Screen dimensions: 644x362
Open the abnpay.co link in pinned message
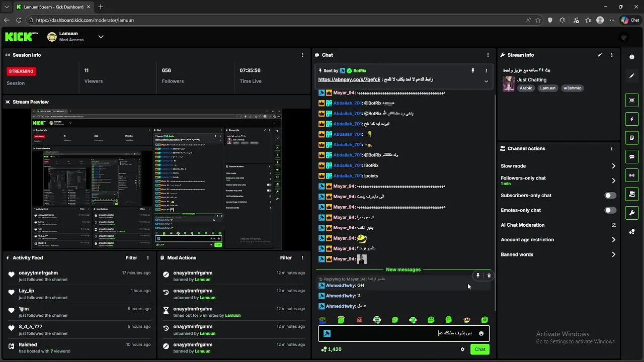point(349,79)
